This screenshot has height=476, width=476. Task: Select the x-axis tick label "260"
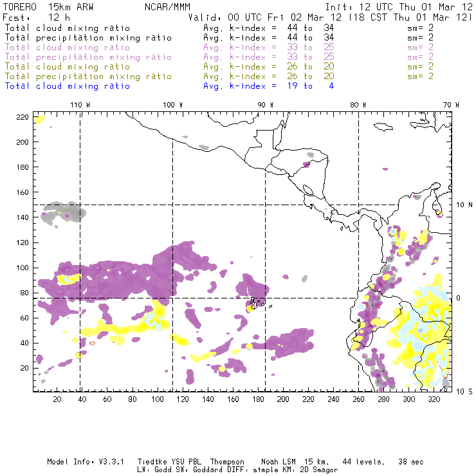tap(358, 399)
